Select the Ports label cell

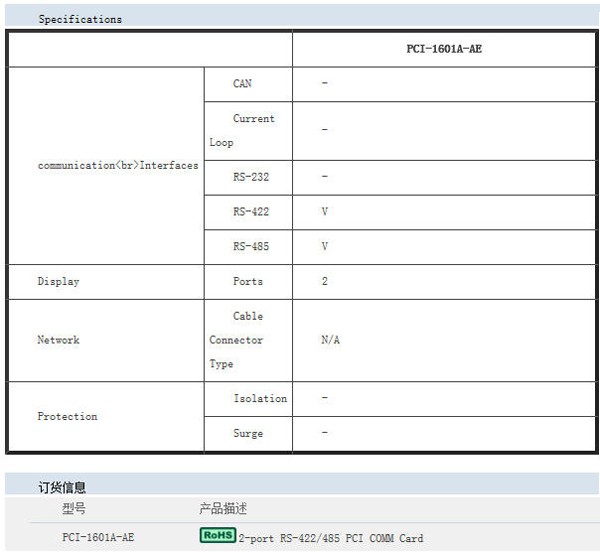[x=248, y=281]
